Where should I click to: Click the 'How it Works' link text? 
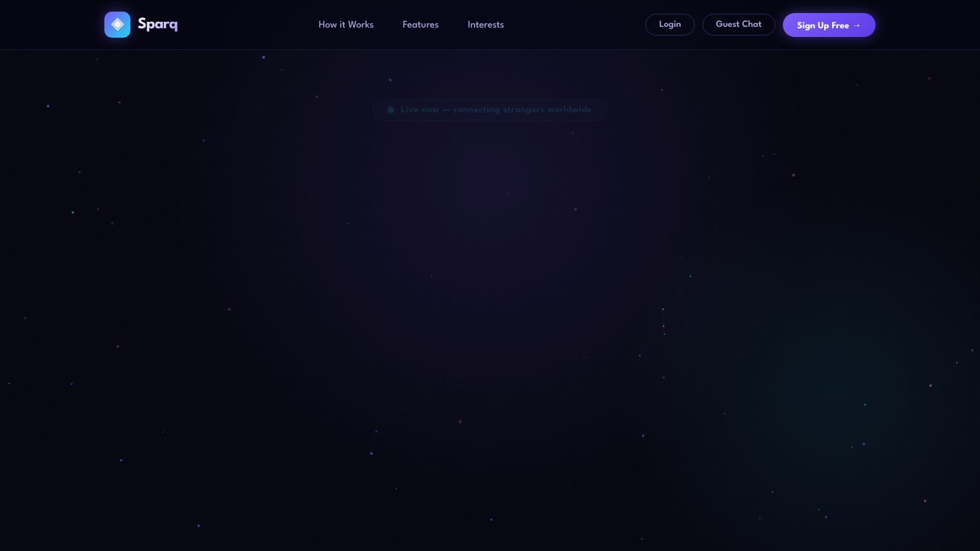click(x=346, y=25)
